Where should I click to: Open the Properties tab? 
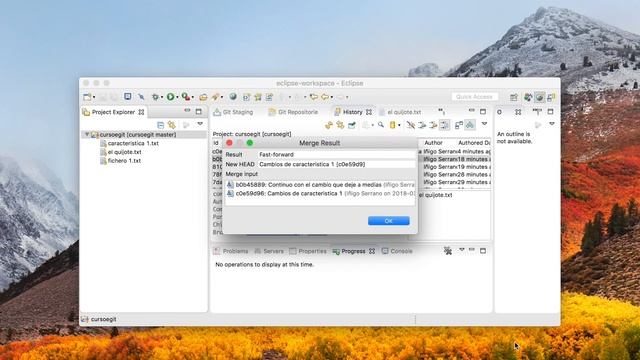[x=308, y=251]
